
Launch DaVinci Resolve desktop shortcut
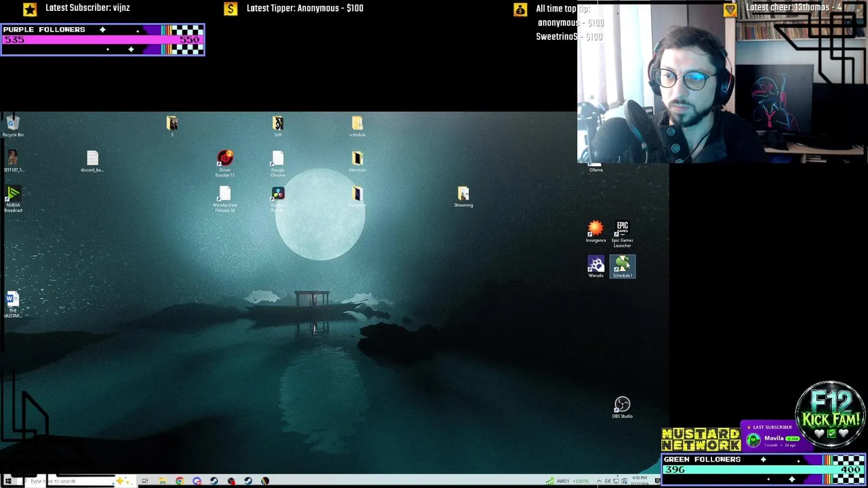278,199
